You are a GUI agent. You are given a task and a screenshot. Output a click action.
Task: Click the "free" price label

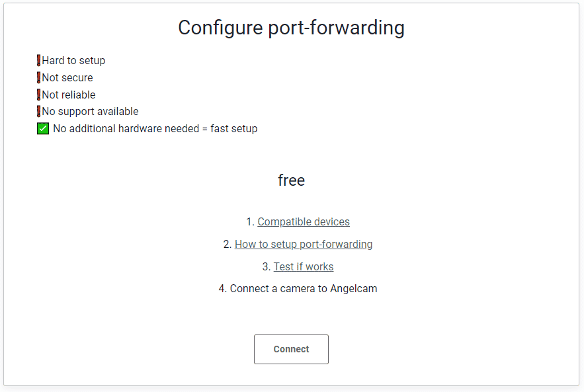point(291,180)
